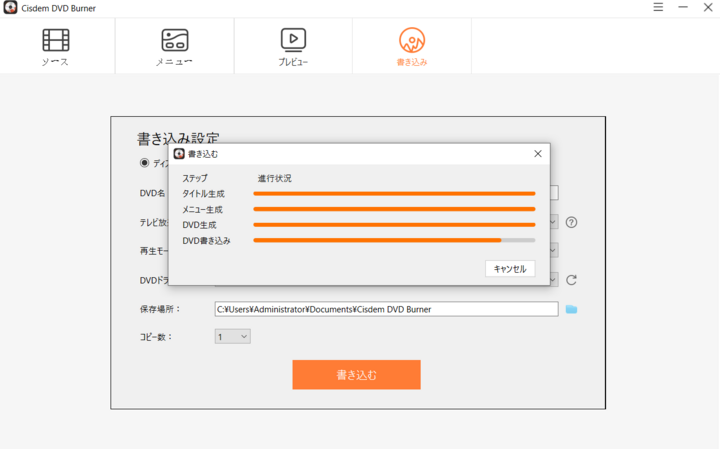Close the 書き込む progress dialog
The height and width of the screenshot is (449, 720).
[x=538, y=154]
